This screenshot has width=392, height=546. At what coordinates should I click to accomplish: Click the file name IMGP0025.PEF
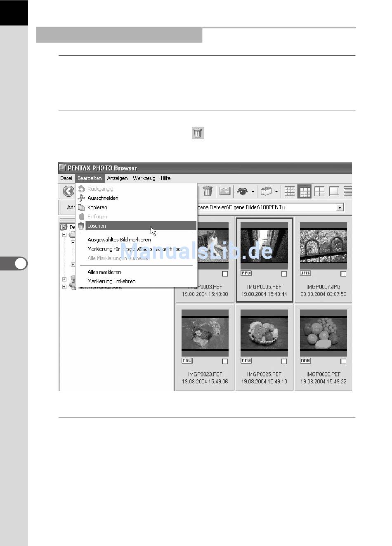(x=264, y=374)
